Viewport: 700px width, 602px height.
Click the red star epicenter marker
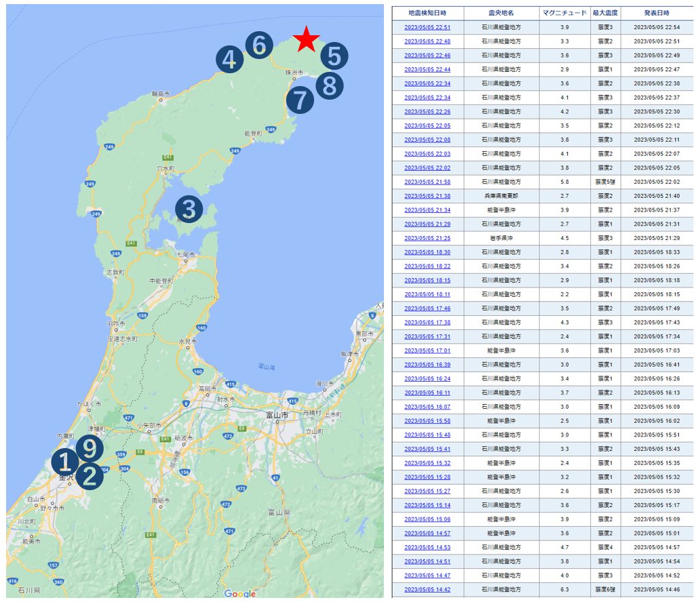coord(307,39)
